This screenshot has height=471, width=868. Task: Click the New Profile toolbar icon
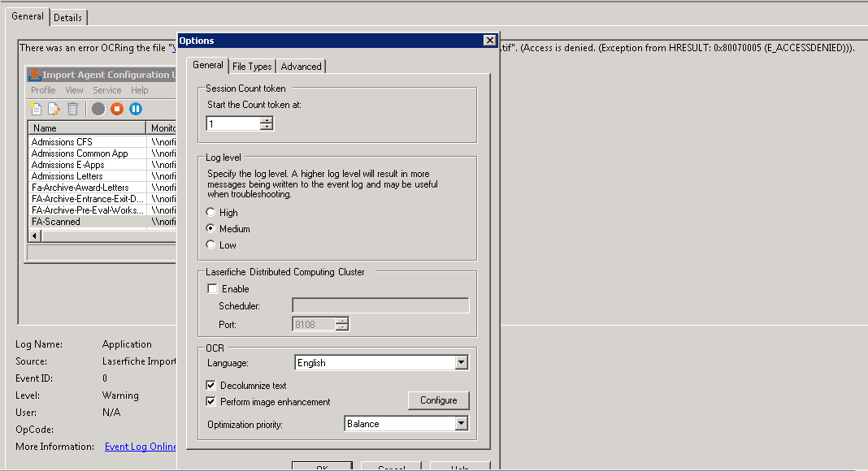tap(36, 109)
